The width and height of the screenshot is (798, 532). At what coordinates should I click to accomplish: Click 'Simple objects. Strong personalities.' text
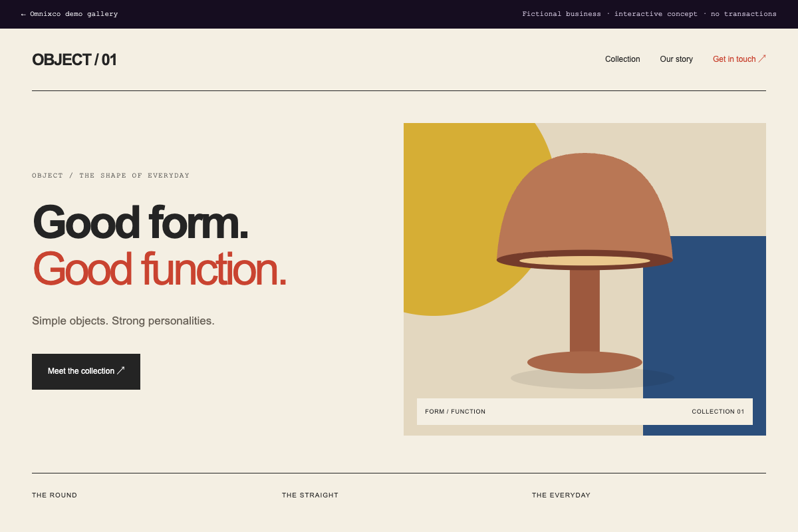point(123,321)
